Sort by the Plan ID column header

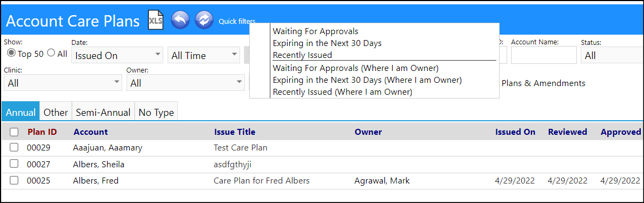(x=42, y=132)
